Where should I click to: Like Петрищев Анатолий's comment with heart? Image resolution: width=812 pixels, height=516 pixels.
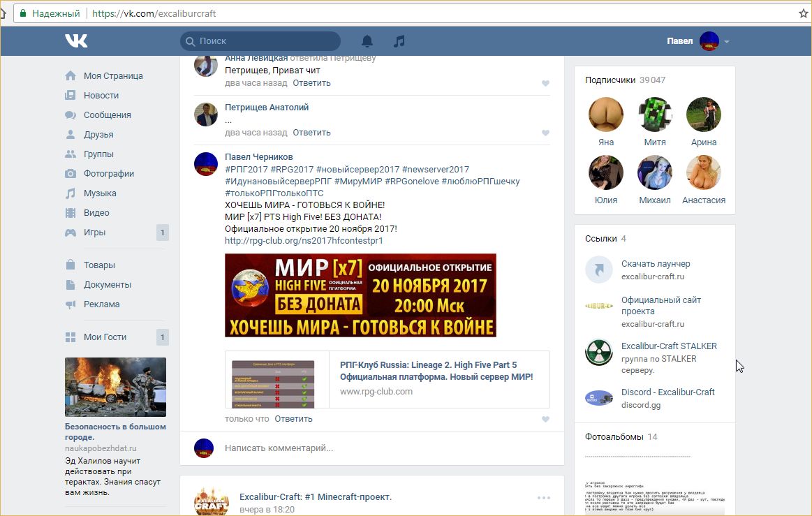click(545, 133)
